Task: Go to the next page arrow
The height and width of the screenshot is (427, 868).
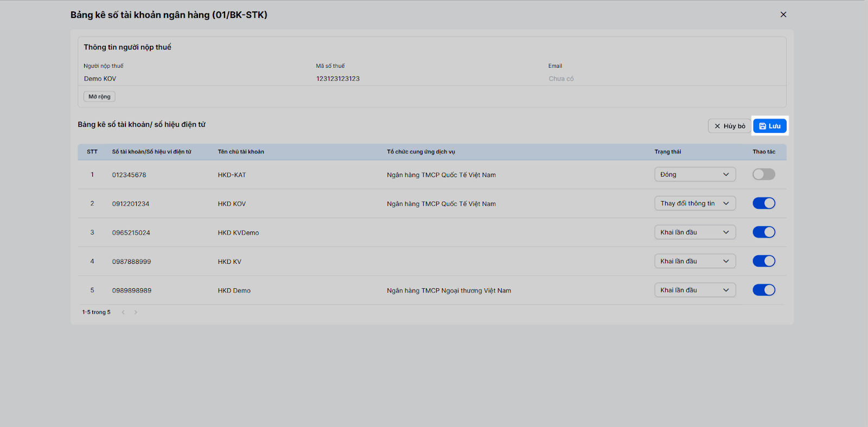Action: point(136,312)
